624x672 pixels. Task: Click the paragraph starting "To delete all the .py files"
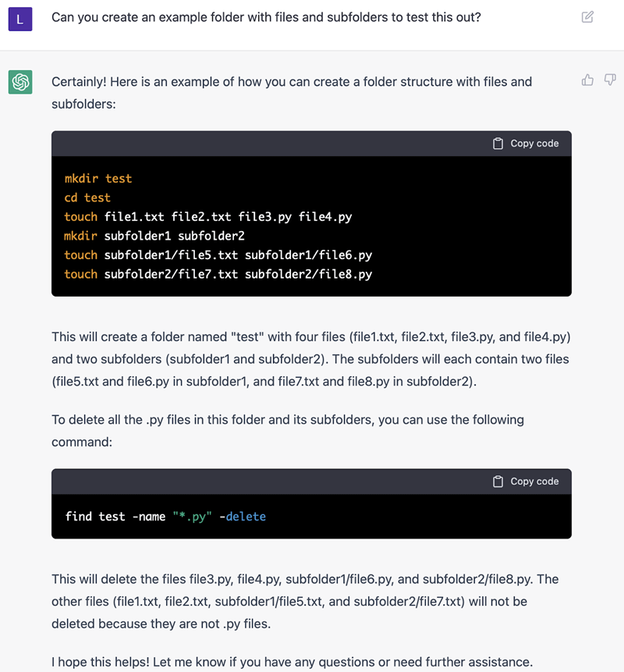287,430
